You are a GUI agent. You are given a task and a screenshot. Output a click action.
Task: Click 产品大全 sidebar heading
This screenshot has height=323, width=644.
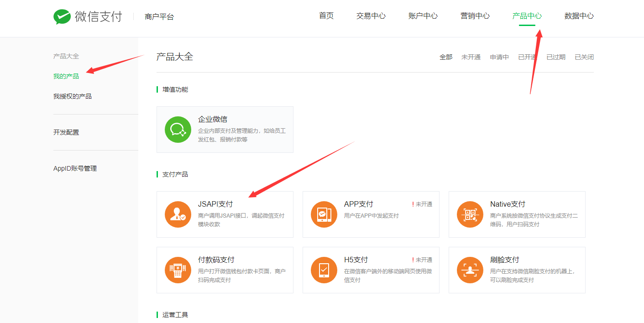point(66,56)
